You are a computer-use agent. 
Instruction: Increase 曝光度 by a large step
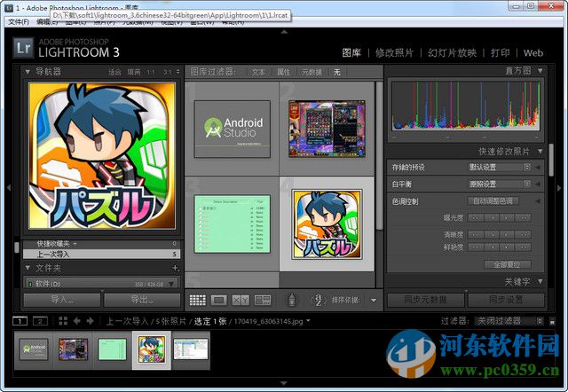(x=523, y=217)
